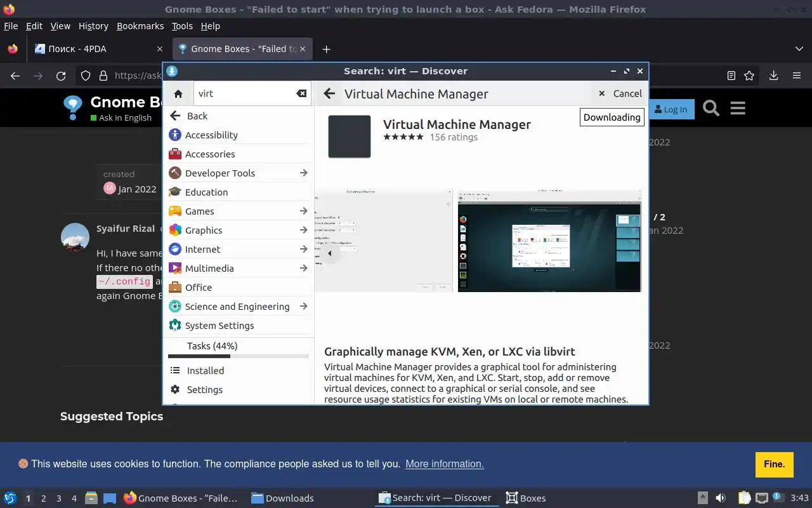This screenshot has height=508, width=812.
Task: Click the Internet globe icon
Action: coord(175,249)
